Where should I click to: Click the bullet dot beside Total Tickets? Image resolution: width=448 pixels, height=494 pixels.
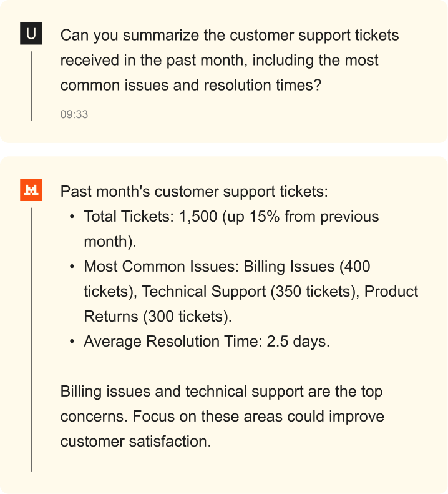pyautogui.click(x=72, y=217)
